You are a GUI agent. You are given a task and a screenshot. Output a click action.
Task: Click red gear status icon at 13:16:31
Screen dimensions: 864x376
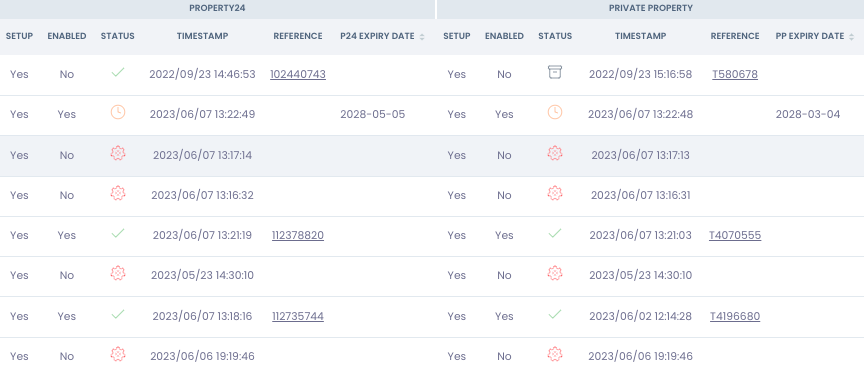coord(555,193)
